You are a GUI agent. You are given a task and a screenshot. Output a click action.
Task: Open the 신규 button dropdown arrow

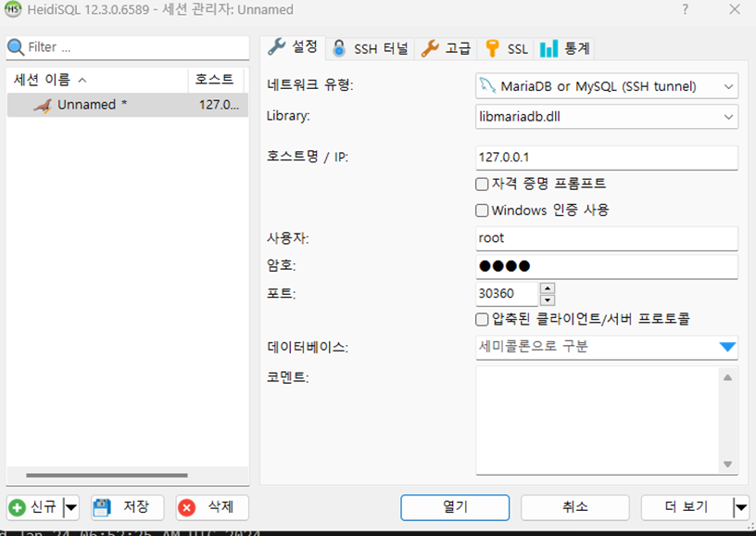(70, 507)
